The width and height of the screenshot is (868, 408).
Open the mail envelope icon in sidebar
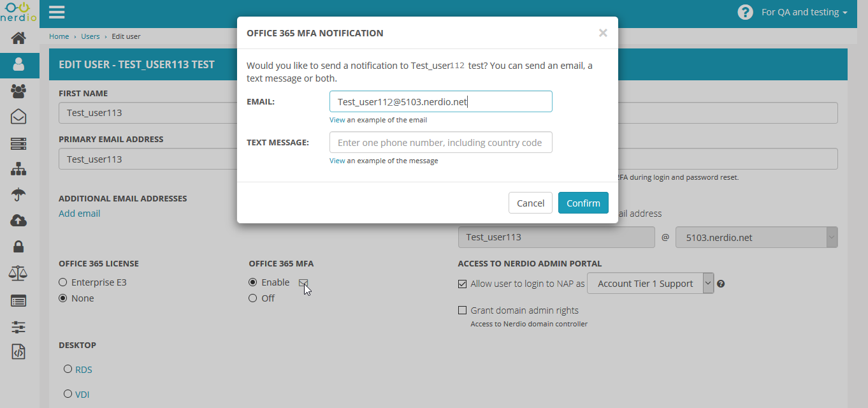(18, 117)
